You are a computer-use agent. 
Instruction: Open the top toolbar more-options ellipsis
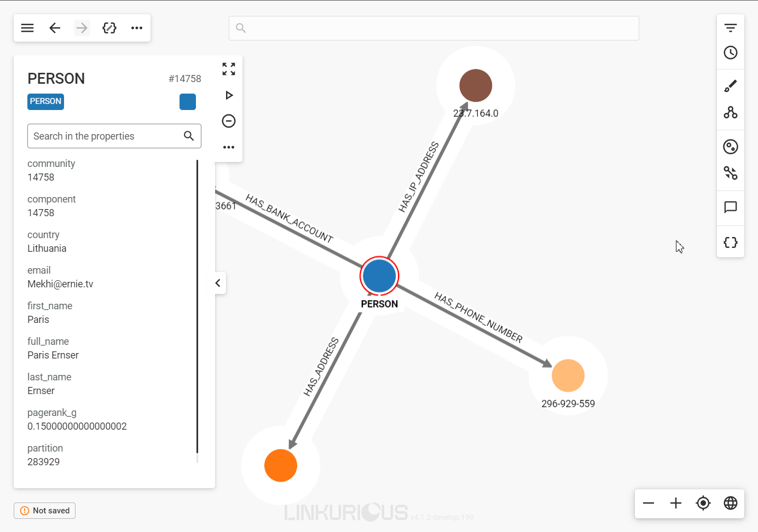(x=137, y=28)
